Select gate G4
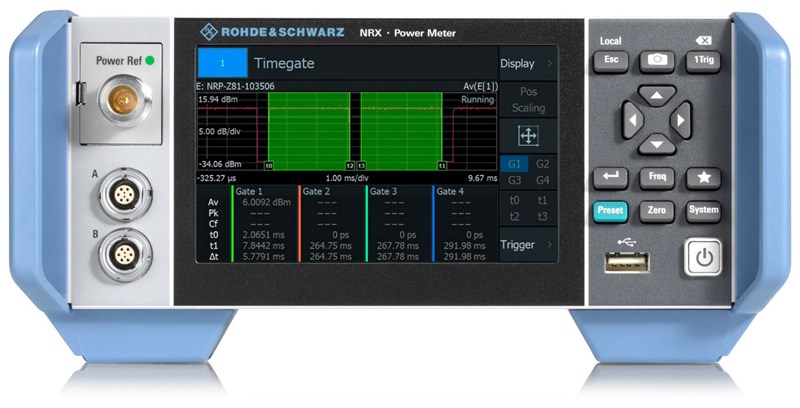 pos(543,180)
